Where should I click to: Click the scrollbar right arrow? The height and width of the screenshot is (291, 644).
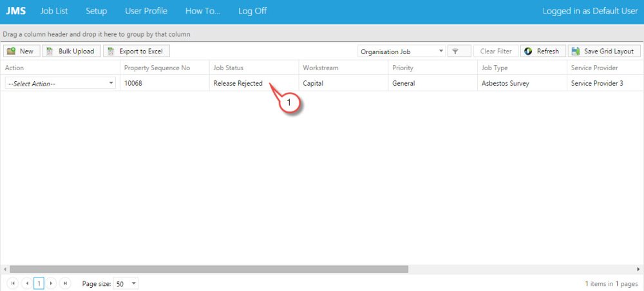(x=639, y=269)
